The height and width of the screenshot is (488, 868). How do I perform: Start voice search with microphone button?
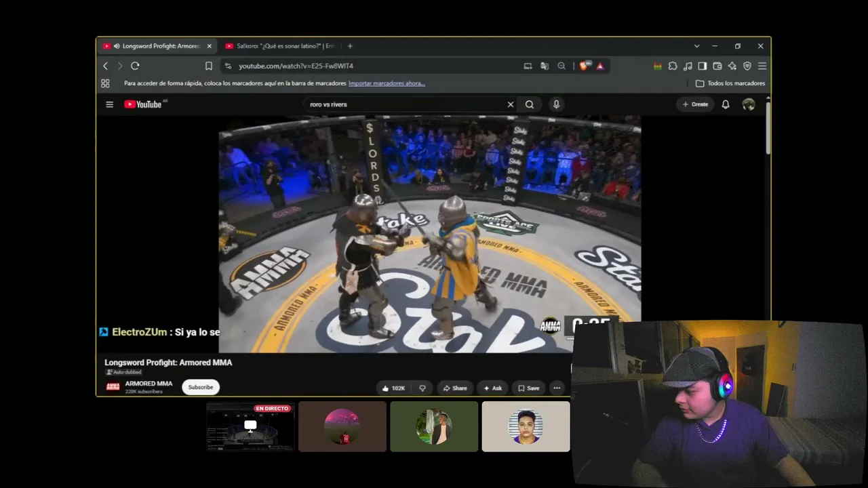click(x=556, y=104)
